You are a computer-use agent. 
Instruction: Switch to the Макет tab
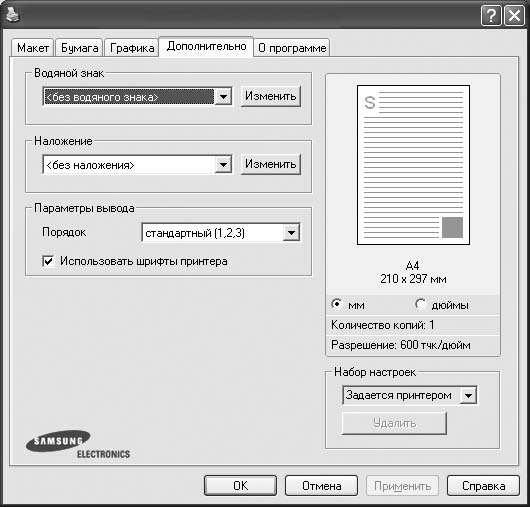click(x=32, y=48)
